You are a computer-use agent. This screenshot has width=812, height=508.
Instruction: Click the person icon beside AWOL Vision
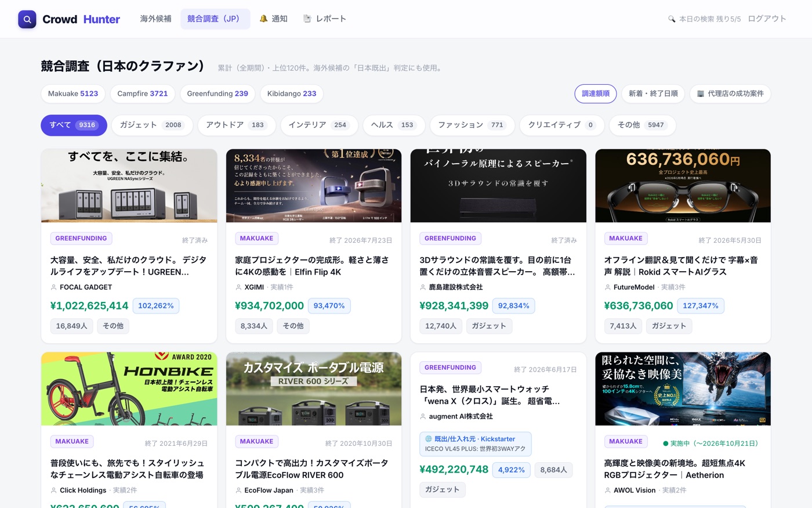(x=608, y=491)
